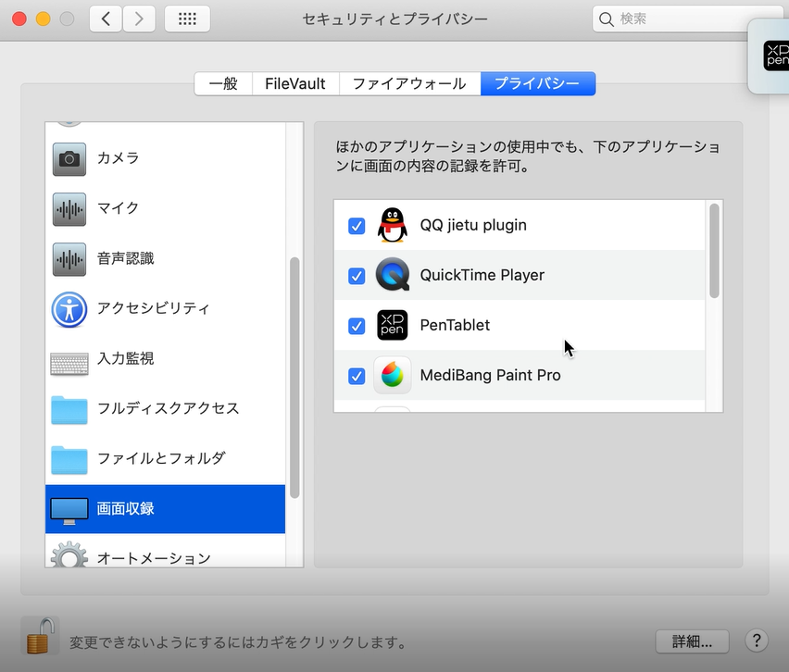Select the 画面収録 row label
The height and width of the screenshot is (672, 789).
point(125,508)
